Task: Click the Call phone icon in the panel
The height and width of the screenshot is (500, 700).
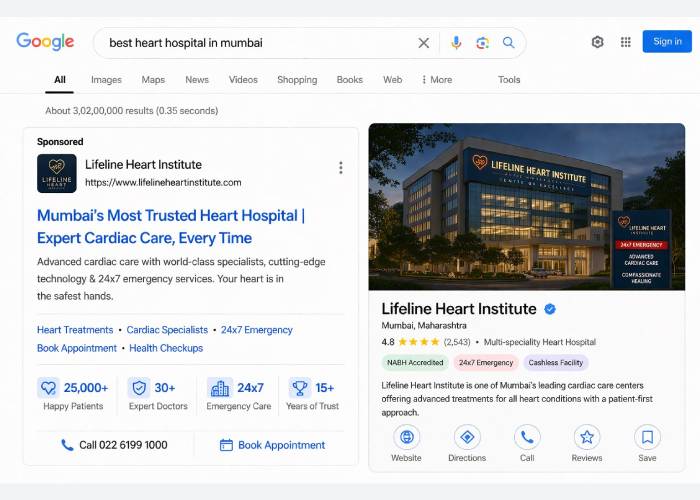Action: click(527, 437)
